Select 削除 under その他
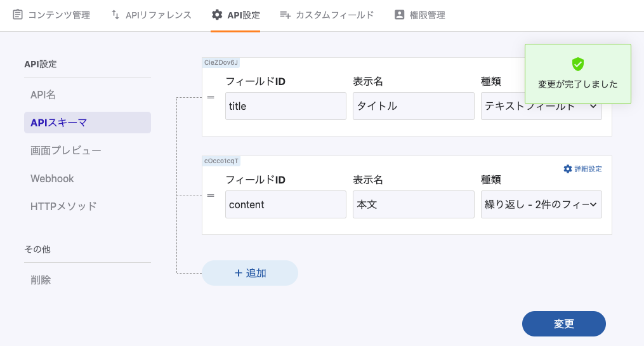644x346 pixels. pyautogui.click(x=41, y=279)
